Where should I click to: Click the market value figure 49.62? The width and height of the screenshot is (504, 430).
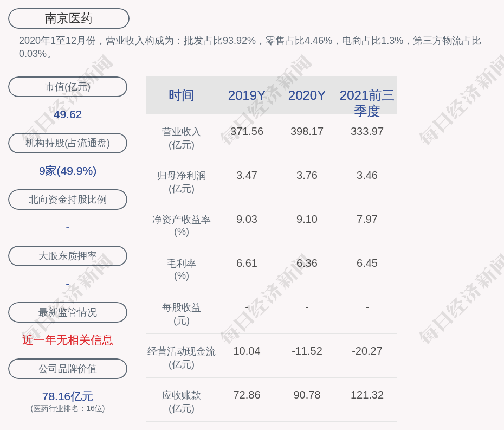(x=68, y=114)
